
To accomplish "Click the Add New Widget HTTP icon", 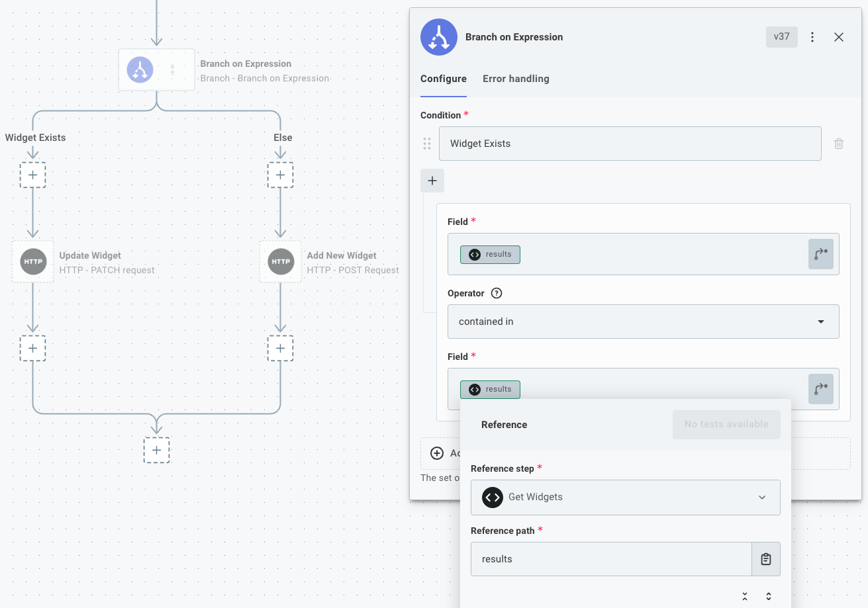I will pyautogui.click(x=280, y=262).
